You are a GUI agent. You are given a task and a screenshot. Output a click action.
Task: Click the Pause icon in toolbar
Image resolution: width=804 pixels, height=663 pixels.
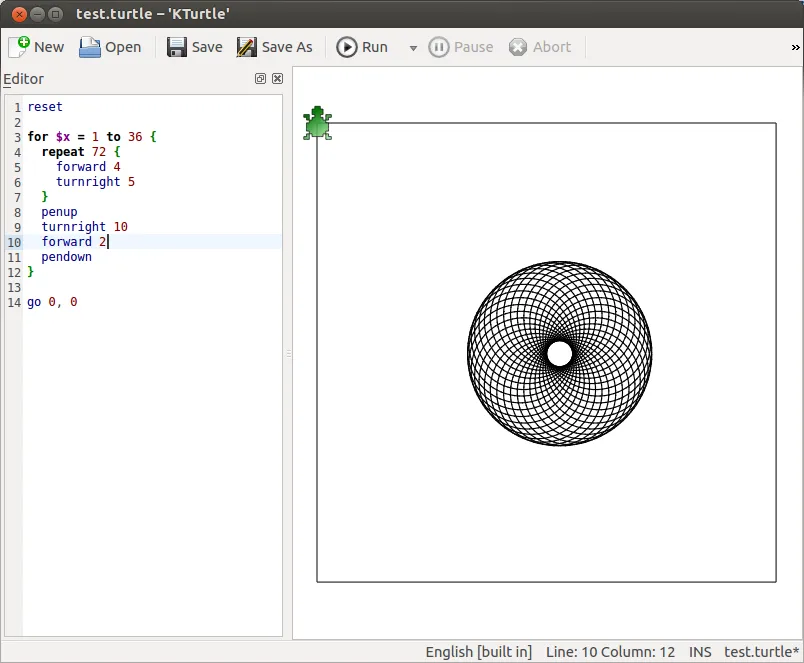(x=438, y=47)
